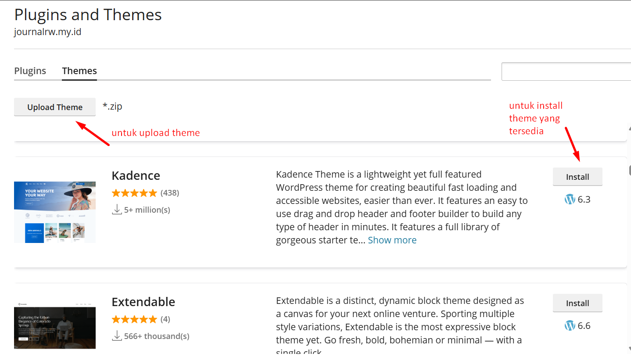The width and height of the screenshot is (631, 364).
Task: Click the download icon next to 5+ million(s)
Action: [117, 210]
